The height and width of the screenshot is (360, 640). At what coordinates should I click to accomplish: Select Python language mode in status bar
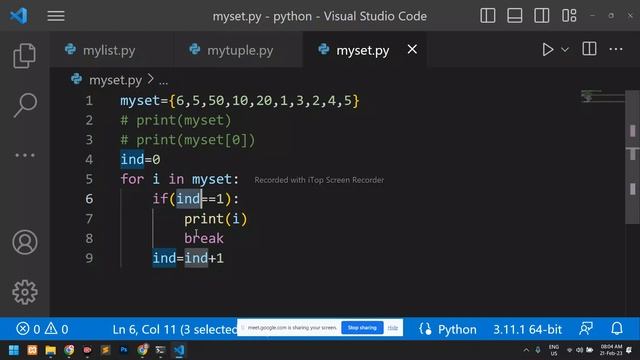pos(457,329)
